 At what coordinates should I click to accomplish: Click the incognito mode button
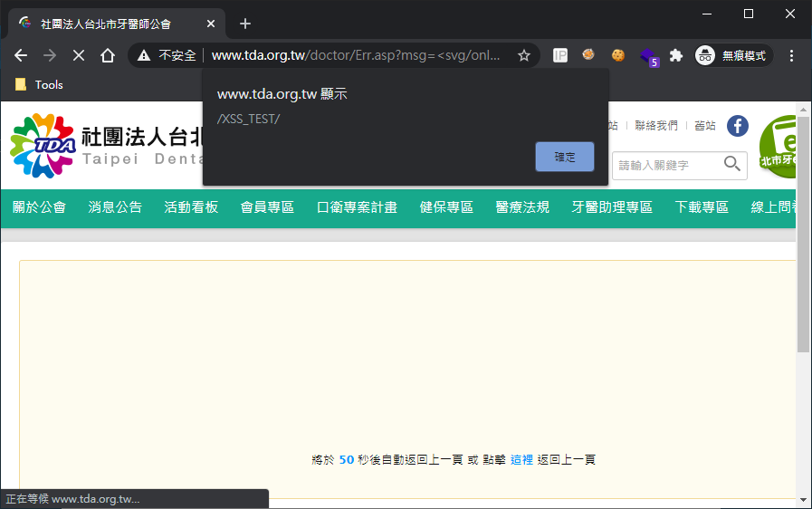coord(734,55)
